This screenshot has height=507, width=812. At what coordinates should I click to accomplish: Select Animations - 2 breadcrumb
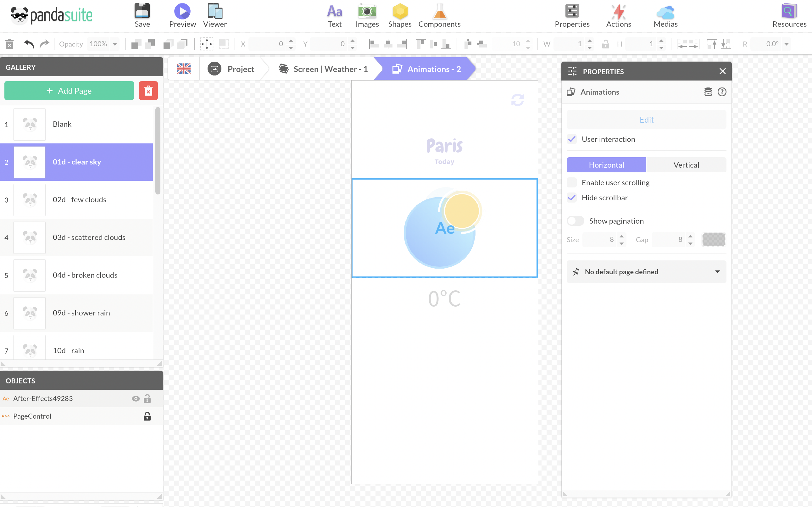pos(426,69)
